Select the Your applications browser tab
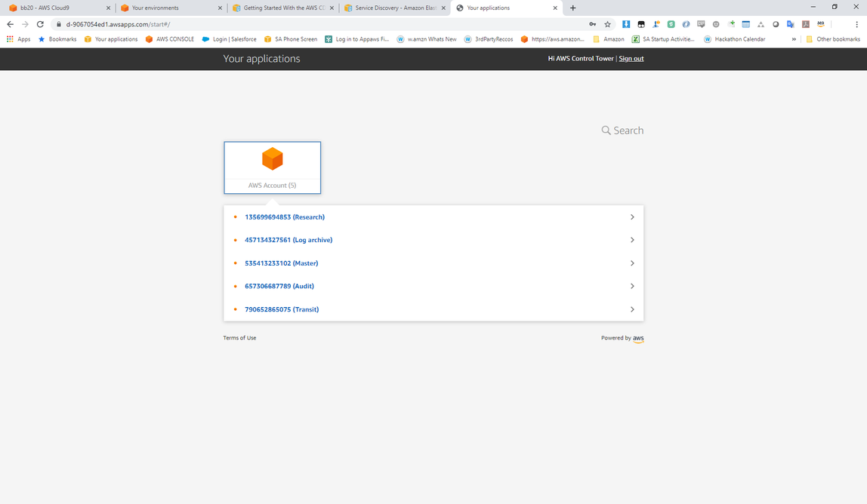867x504 pixels. tap(507, 8)
